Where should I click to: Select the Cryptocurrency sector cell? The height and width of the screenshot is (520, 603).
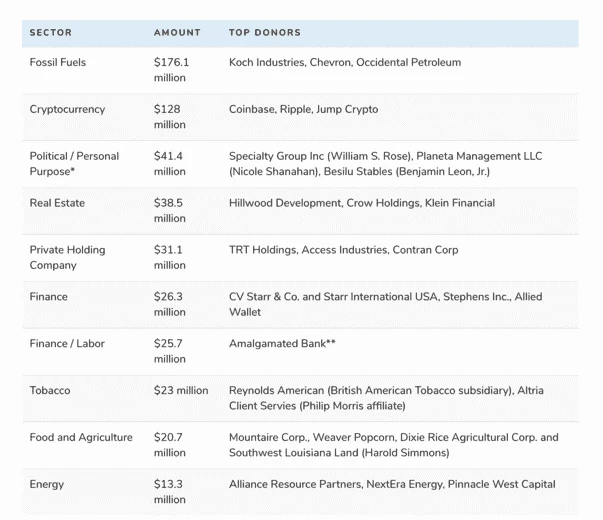click(67, 109)
